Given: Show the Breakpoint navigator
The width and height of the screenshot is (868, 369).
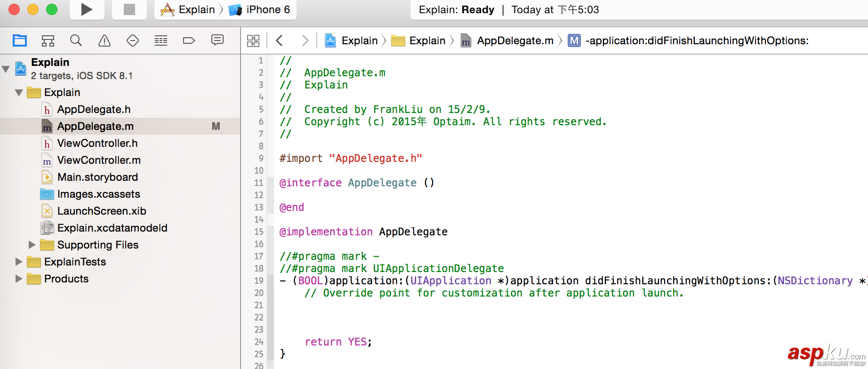Looking at the screenshot, I should [189, 41].
